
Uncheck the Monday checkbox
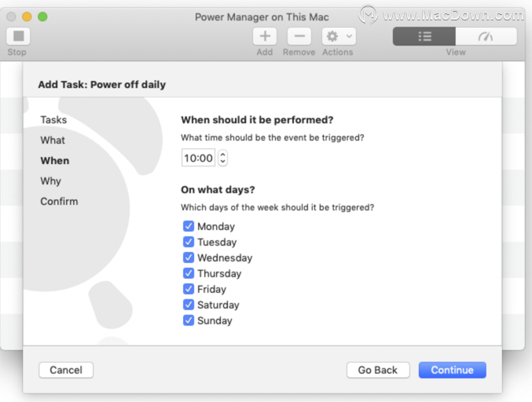click(x=189, y=226)
